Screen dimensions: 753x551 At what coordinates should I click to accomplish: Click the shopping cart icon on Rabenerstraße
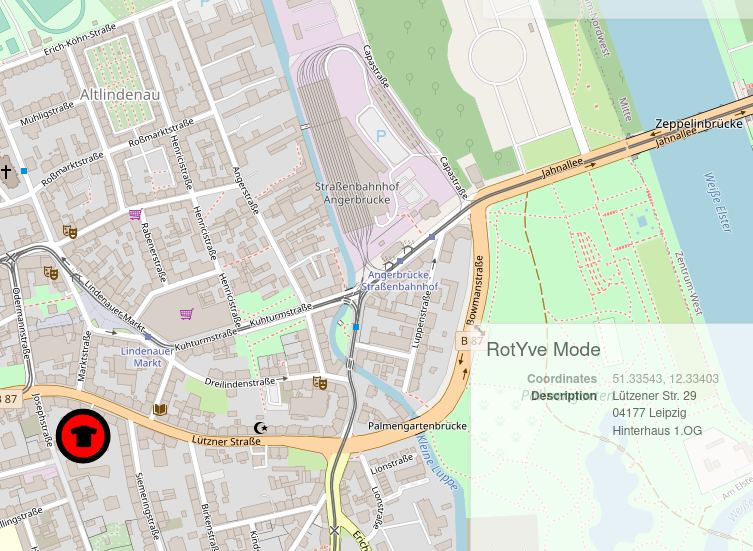(x=136, y=214)
